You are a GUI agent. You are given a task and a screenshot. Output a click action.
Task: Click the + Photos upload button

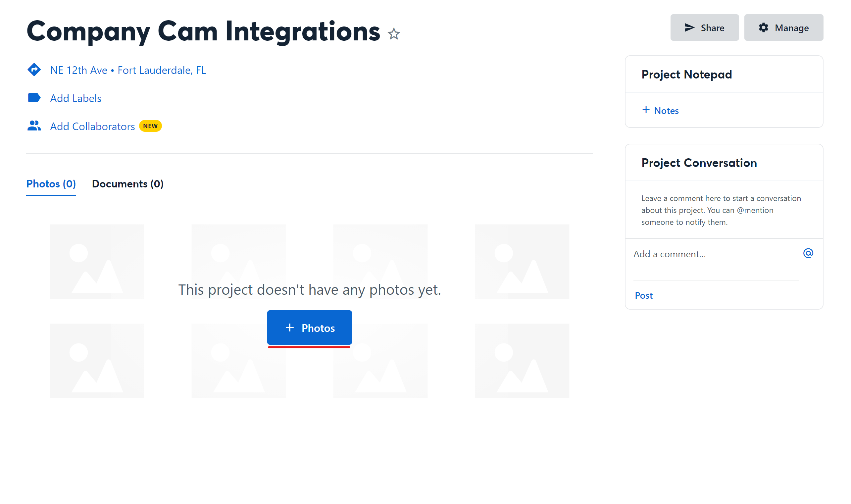(x=310, y=328)
